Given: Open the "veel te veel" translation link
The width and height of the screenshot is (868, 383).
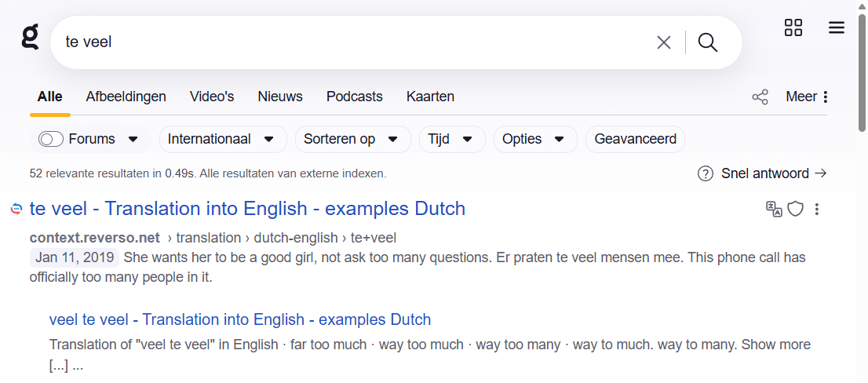Looking at the screenshot, I should coord(240,319).
